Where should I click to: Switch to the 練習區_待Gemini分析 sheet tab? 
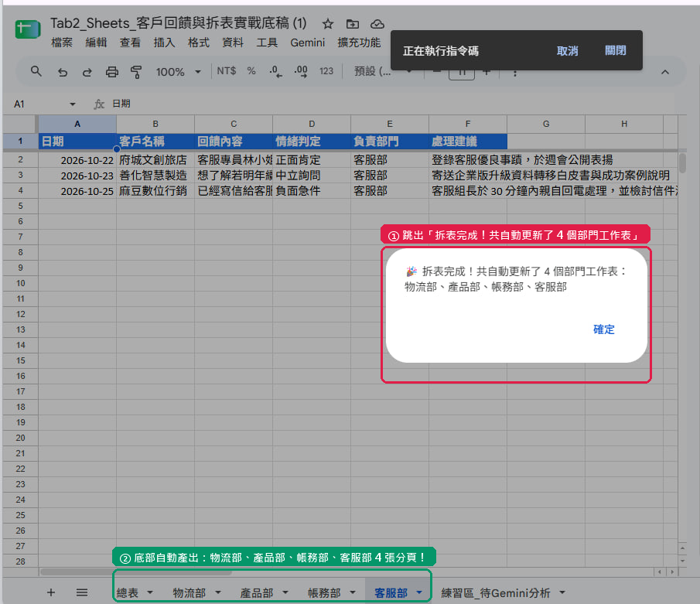click(496, 593)
